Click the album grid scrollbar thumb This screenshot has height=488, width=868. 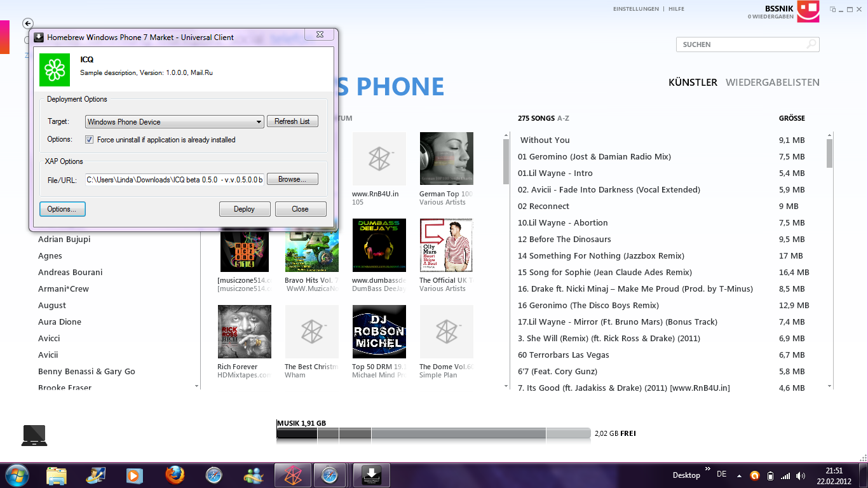point(506,161)
